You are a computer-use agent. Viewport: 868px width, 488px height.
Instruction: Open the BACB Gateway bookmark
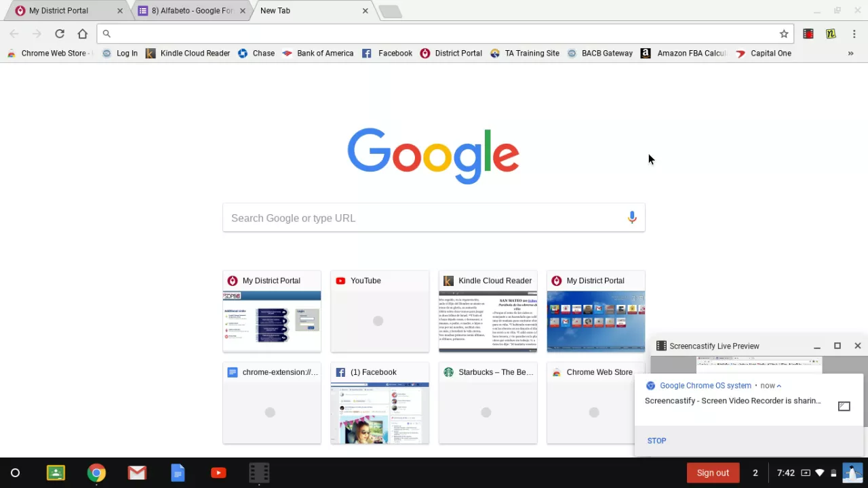tap(600, 53)
